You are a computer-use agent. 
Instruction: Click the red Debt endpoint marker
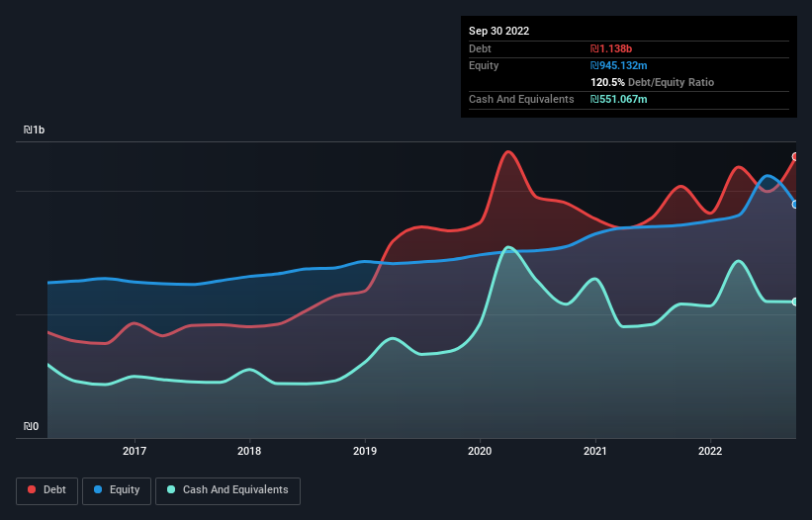(x=795, y=157)
